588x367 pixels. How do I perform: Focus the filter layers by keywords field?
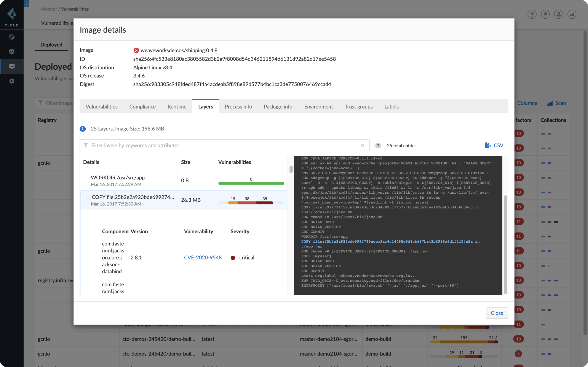click(x=224, y=145)
